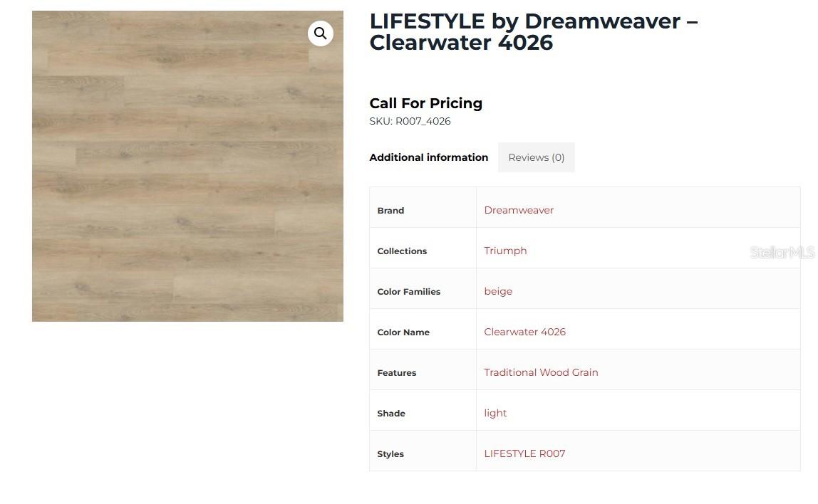Open the Triumph collection link
The height and width of the screenshot is (504, 818).
tap(505, 251)
